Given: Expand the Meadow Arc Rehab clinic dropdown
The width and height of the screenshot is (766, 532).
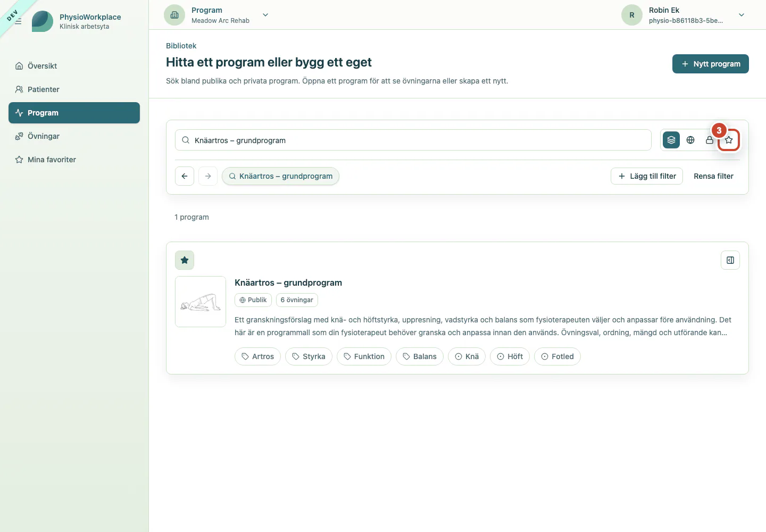Looking at the screenshot, I should [x=265, y=15].
